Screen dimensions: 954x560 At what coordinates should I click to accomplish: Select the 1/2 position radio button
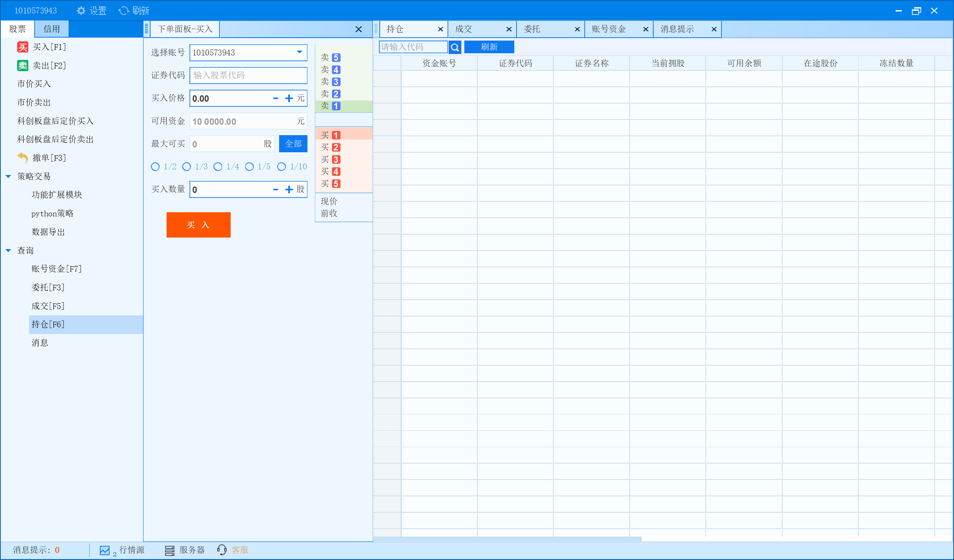click(155, 166)
